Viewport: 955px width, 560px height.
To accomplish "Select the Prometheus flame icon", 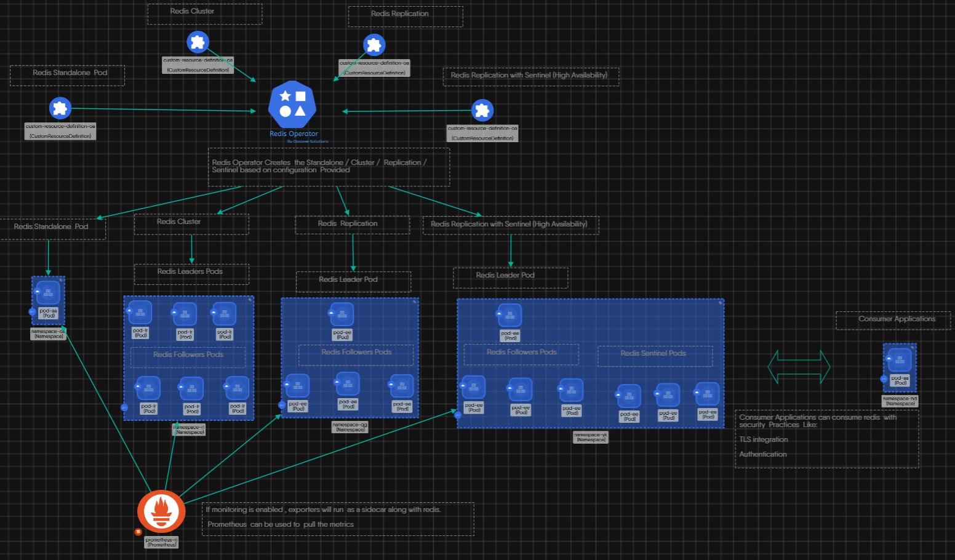I will coord(161,511).
